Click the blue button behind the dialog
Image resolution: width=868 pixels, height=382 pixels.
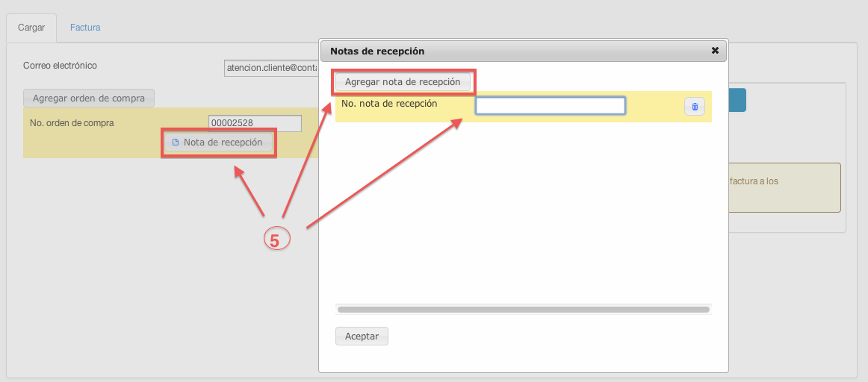pyautogui.click(x=737, y=101)
